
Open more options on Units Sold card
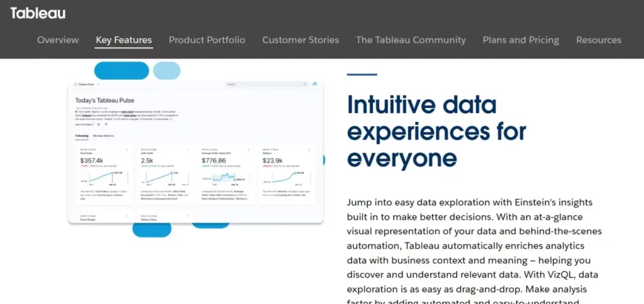tap(187, 149)
